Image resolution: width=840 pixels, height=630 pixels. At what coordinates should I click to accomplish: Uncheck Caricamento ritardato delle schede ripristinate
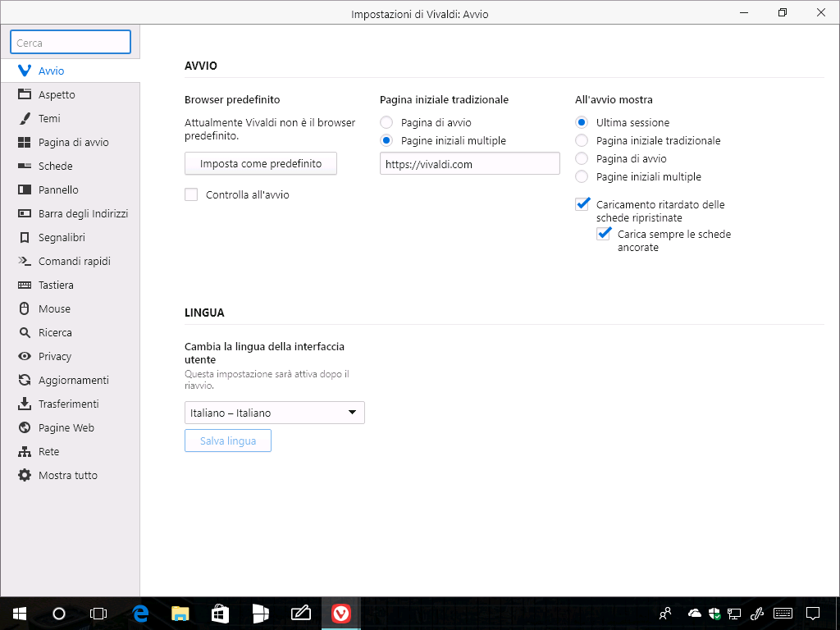pyautogui.click(x=582, y=203)
